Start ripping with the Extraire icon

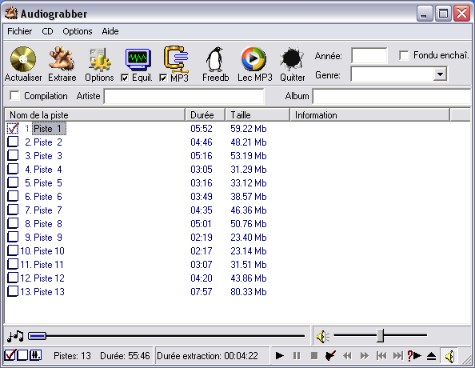(62, 59)
